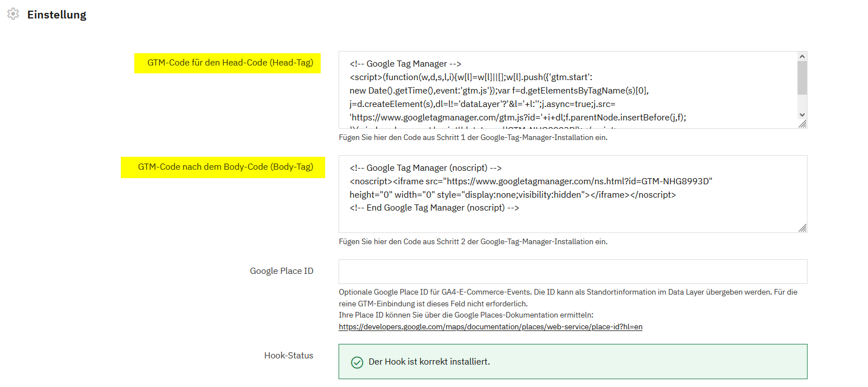Screen dimensions: 868x387
Task: Focus the GTM Body-Code textarea
Action: tap(573, 194)
